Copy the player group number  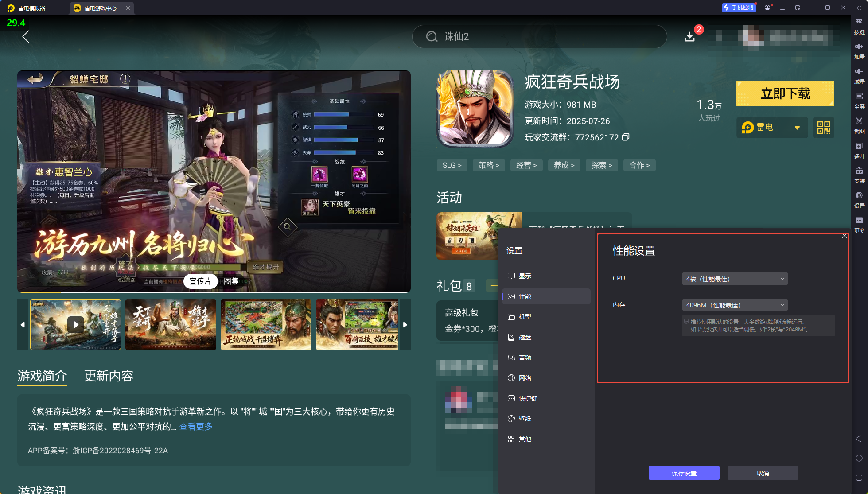[626, 137]
